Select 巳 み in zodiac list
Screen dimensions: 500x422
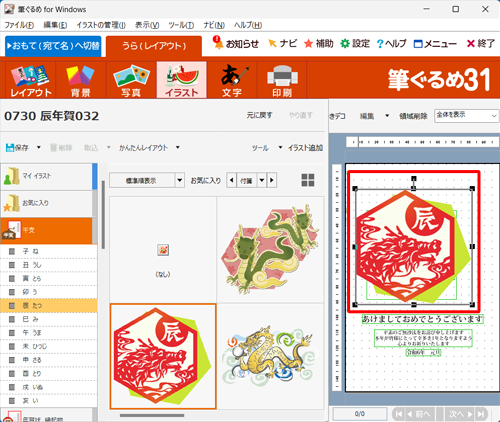[x=49, y=319]
